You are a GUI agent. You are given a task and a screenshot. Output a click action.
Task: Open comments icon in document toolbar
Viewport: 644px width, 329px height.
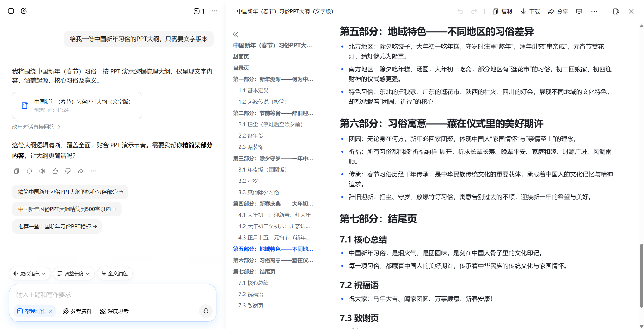click(x=579, y=12)
